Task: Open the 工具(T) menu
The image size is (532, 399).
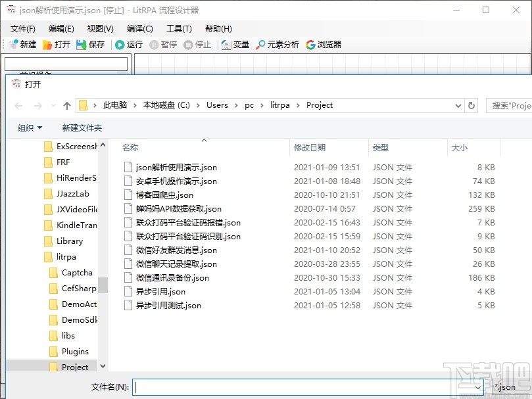Action: click(x=179, y=28)
